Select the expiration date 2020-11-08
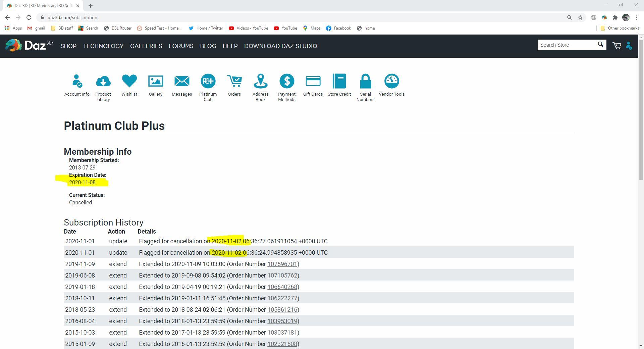 coord(82,182)
